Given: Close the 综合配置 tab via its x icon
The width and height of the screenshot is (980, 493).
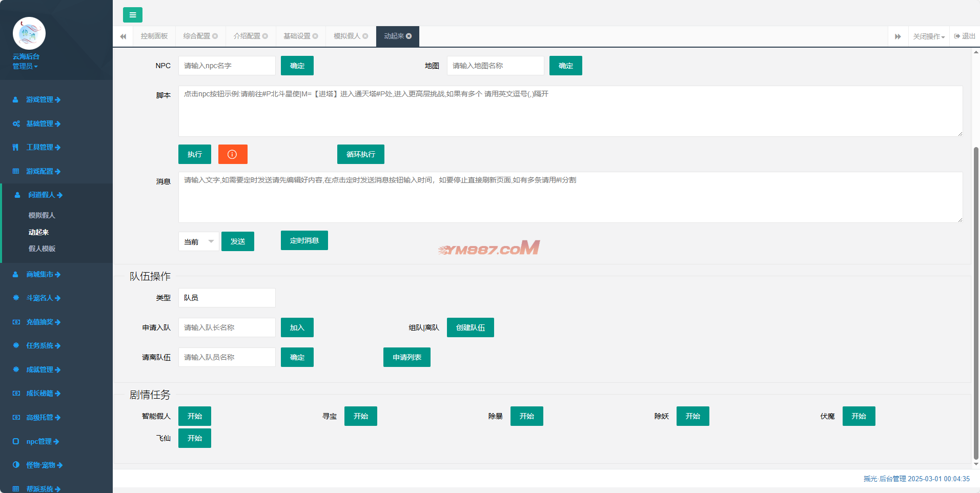Looking at the screenshot, I should (215, 36).
